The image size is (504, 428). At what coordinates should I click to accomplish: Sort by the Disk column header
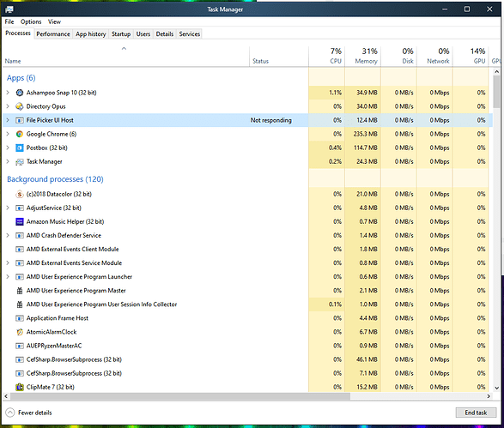coord(399,57)
